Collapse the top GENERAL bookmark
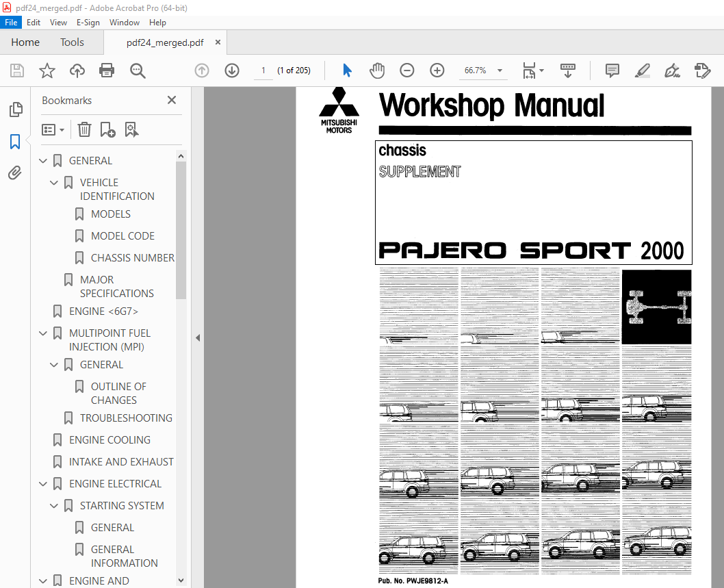 (43, 161)
